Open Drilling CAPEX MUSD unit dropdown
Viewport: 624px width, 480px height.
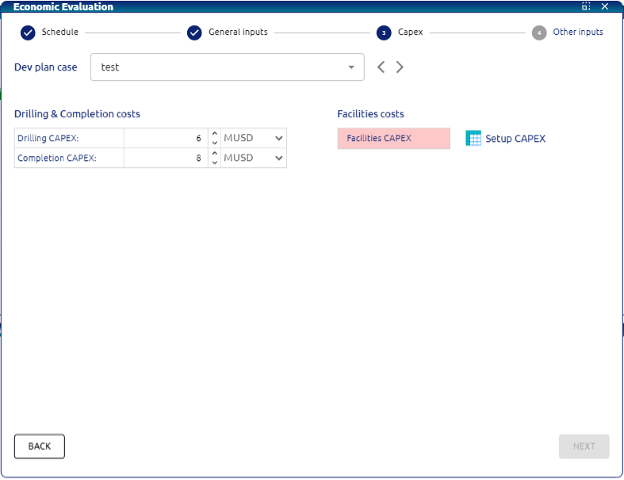coord(278,138)
